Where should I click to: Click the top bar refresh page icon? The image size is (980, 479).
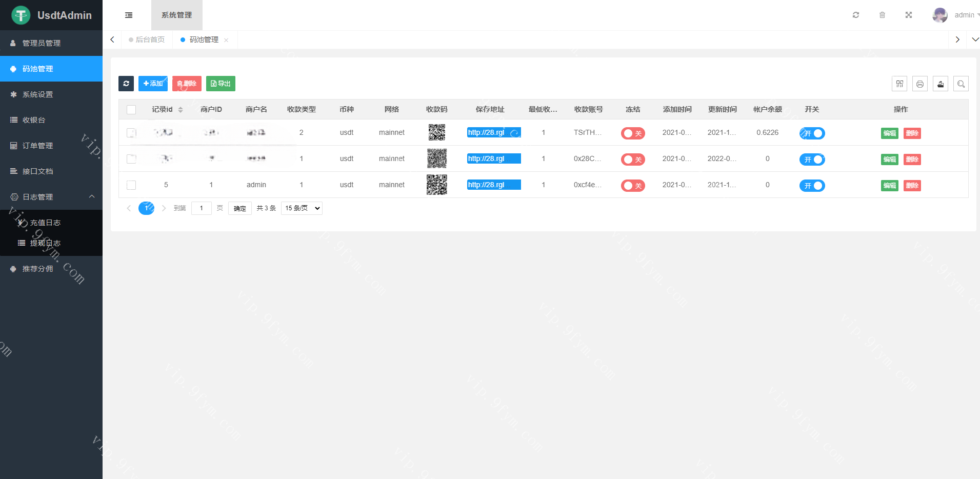click(x=856, y=15)
